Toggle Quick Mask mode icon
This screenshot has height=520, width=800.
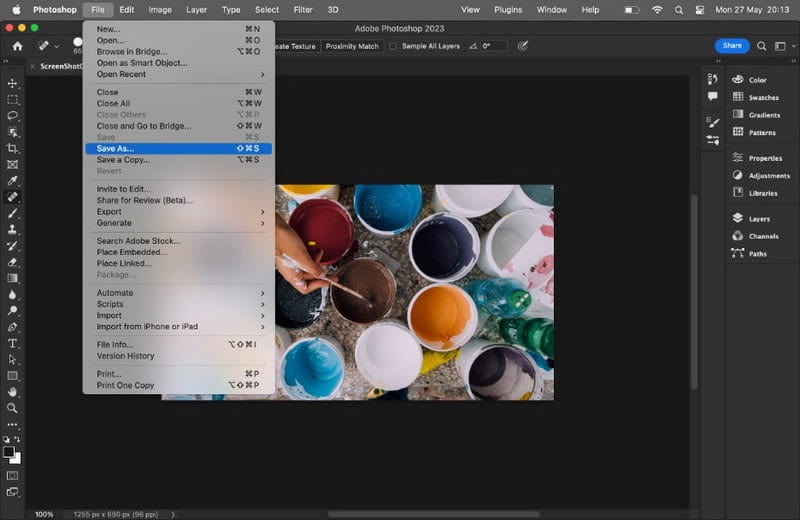coord(12,476)
